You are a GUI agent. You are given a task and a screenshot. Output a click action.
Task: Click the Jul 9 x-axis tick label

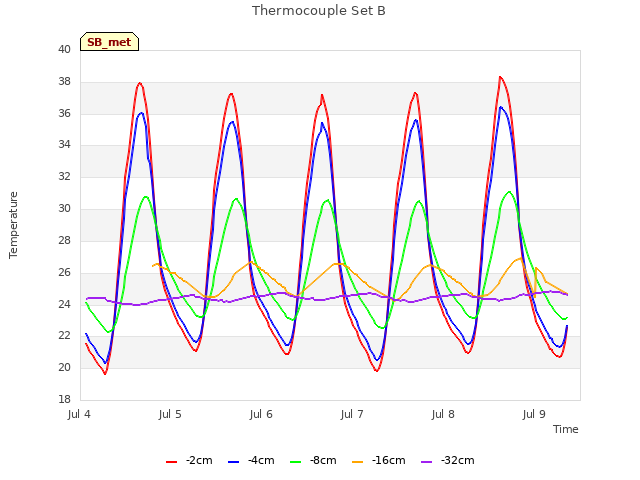point(534,414)
